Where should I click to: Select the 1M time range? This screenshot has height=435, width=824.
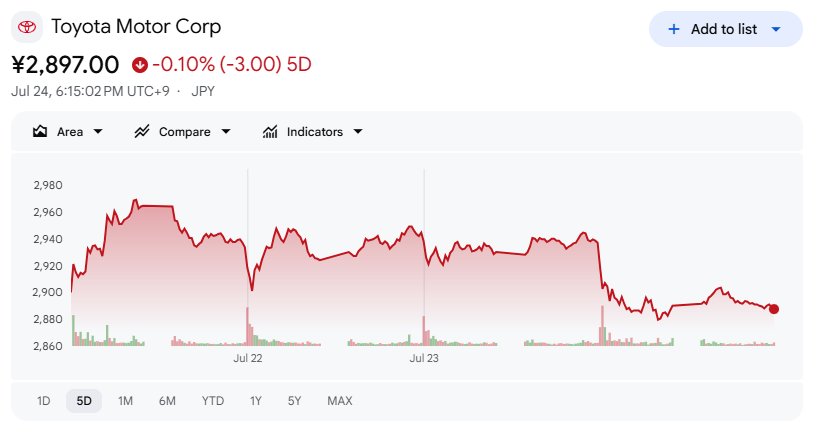(x=125, y=401)
